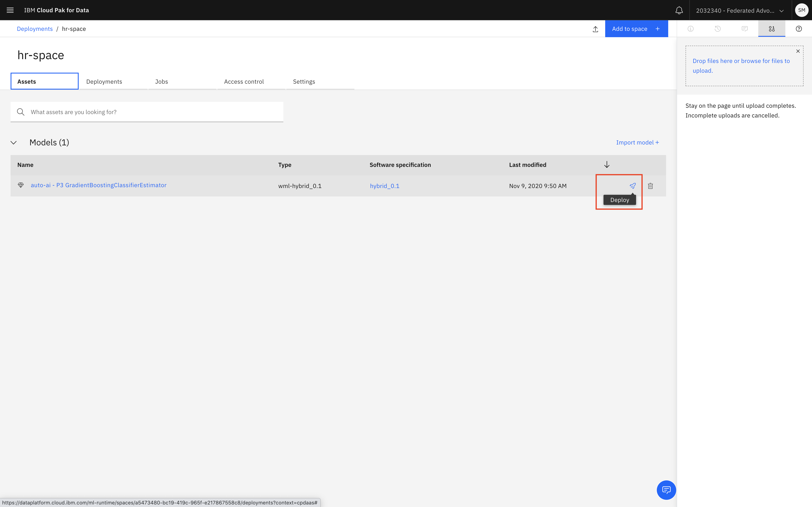812x507 pixels.
Task: Switch to the Access control tab
Action: tap(244, 82)
